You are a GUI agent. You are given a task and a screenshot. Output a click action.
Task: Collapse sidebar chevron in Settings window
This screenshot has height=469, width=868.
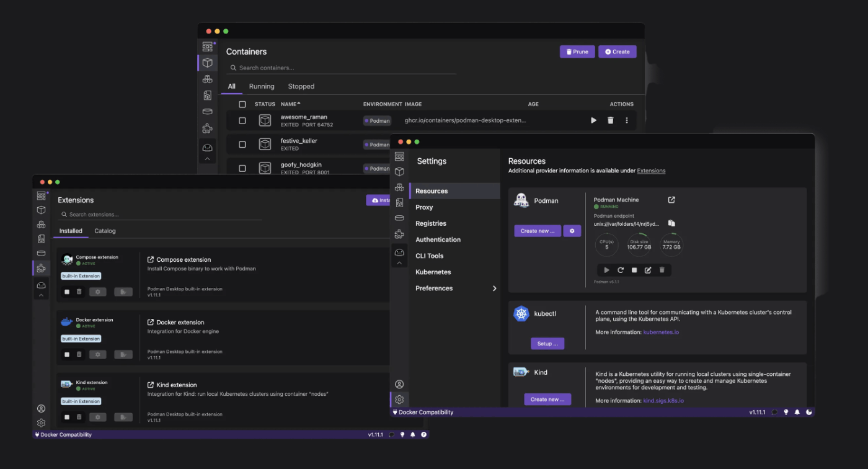399,263
